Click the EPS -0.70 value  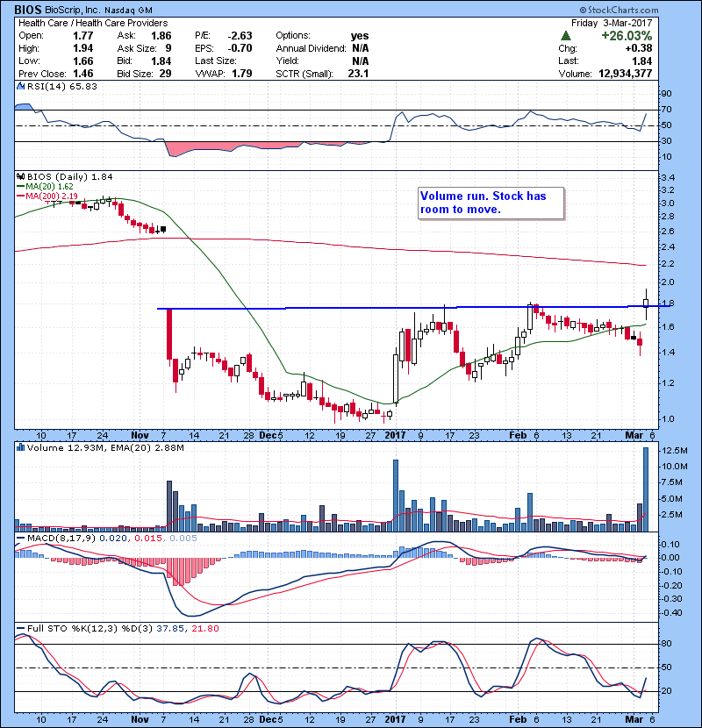(x=240, y=48)
